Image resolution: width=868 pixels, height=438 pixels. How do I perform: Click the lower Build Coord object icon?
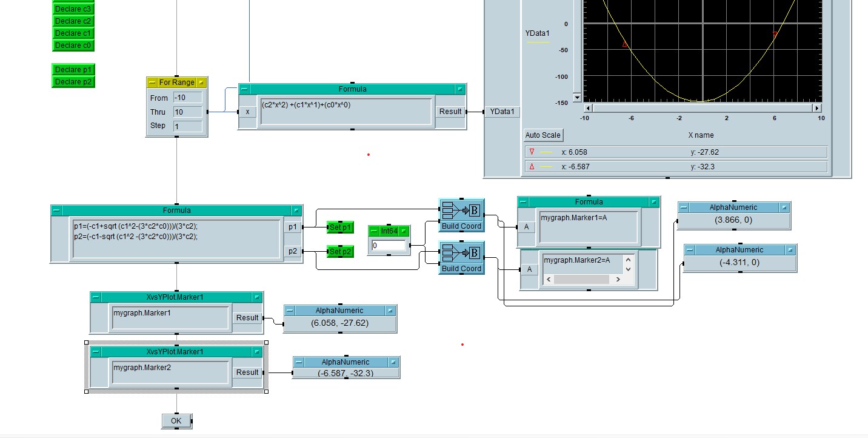pos(461,254)
